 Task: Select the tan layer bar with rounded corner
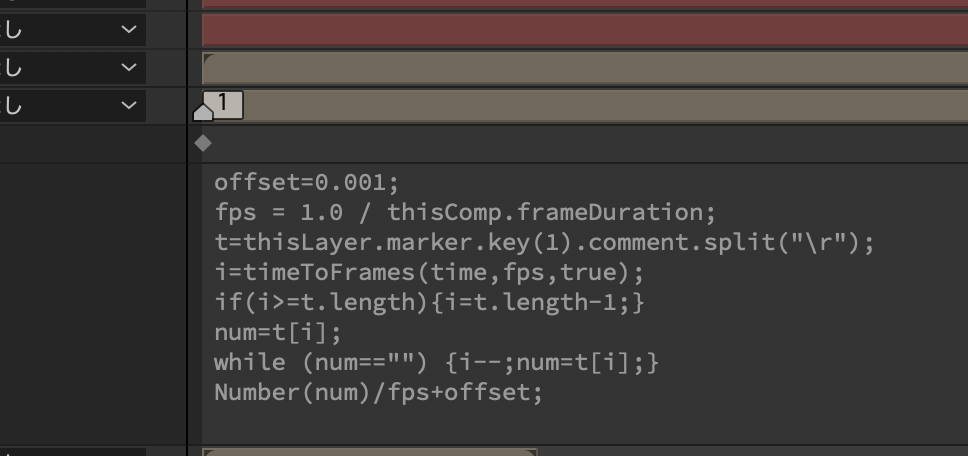[585, 68]
